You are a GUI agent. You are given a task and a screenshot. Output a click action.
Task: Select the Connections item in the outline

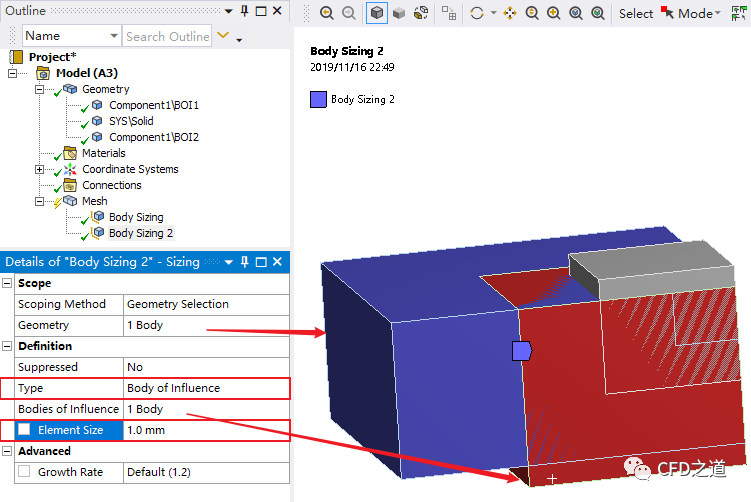pyautogui.click(x=111, y=185)
